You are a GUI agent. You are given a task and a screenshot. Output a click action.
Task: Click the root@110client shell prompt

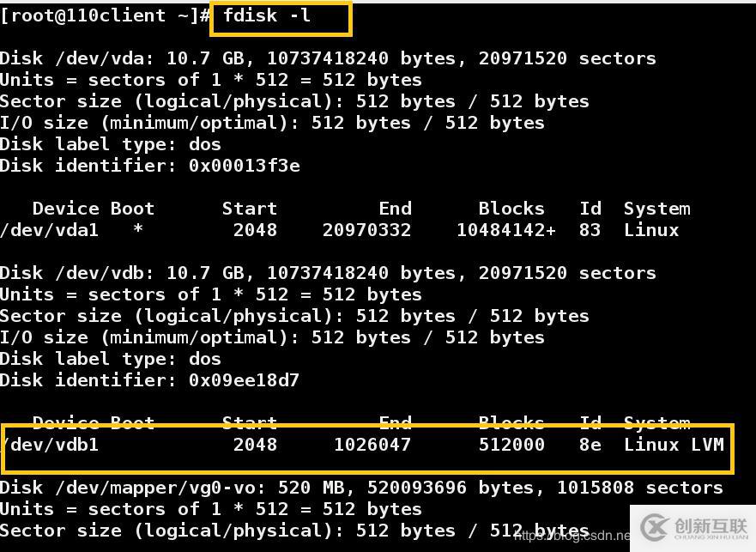coord(103,15)
